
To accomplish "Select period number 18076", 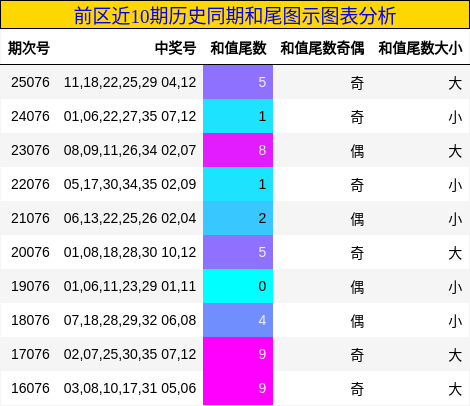I will point(30,320).
